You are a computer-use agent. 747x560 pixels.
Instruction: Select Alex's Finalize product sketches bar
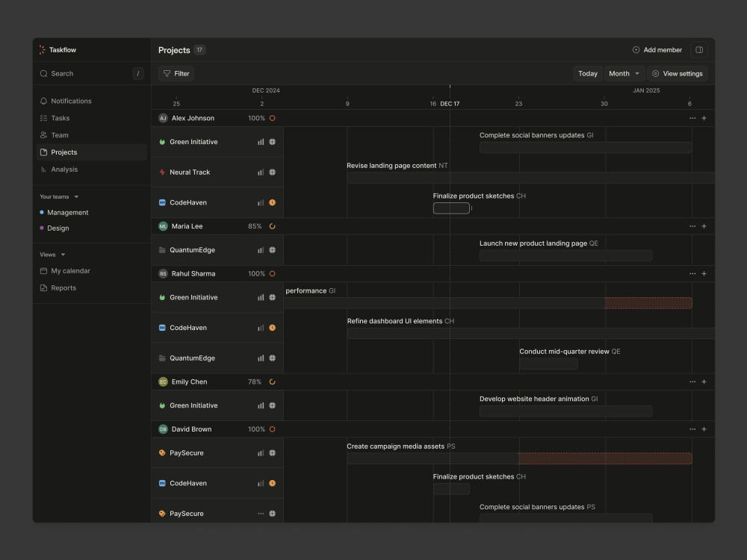coord(451,208)
